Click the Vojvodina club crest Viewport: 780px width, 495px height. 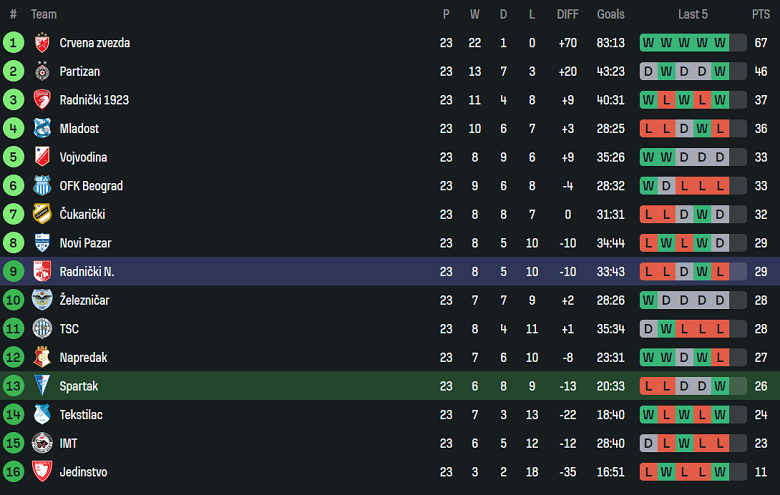tap(42, 157)
